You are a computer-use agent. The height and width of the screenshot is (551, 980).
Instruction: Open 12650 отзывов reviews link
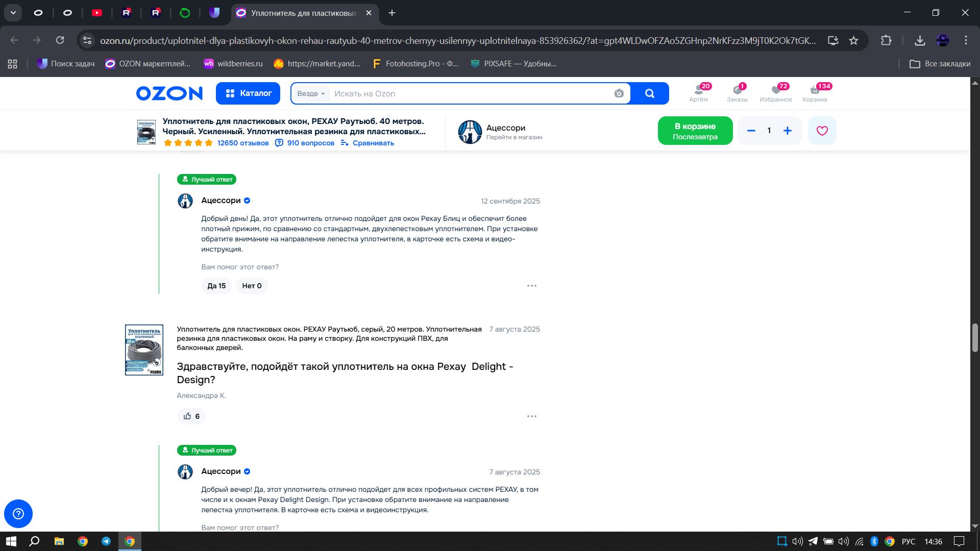242,143
